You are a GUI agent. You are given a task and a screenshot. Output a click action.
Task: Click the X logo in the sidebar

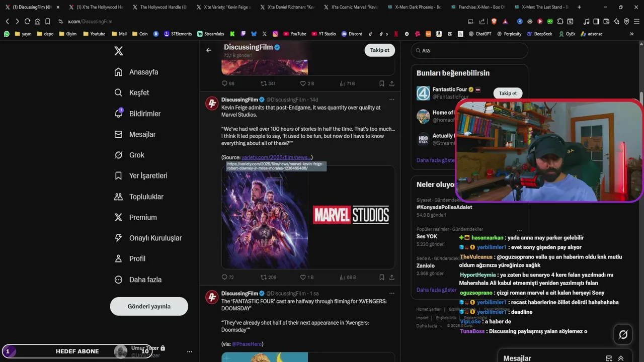pos(118,51)
